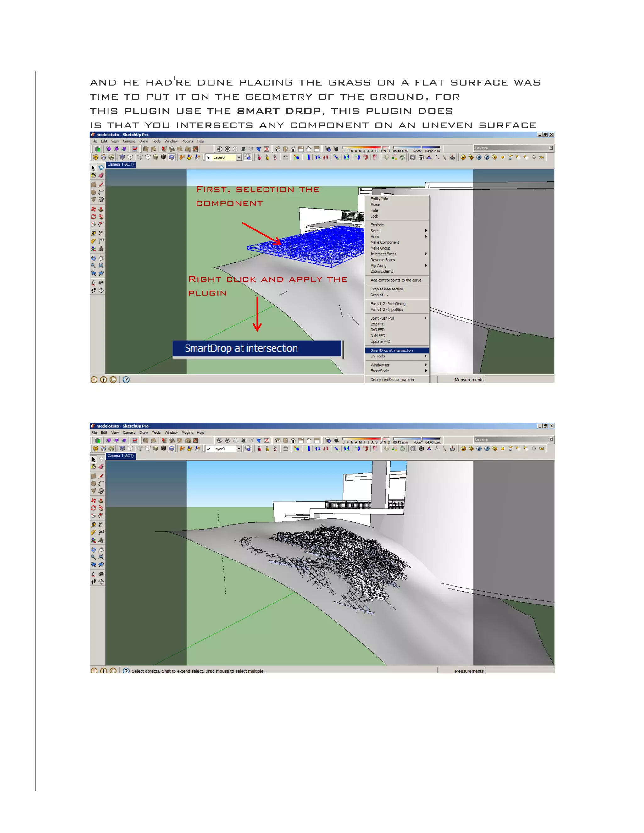Choose Explode from the context menu
This screenshot has height=833, width=644.
377,225
